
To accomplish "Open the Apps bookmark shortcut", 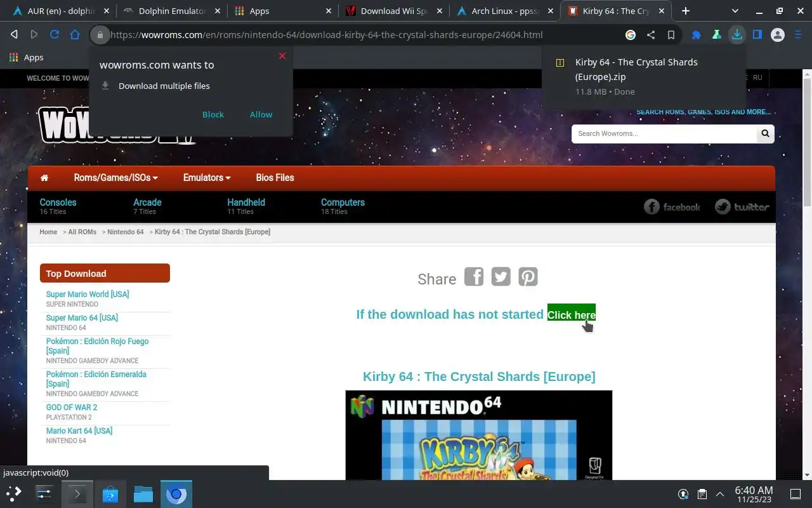I will (26, 57).
